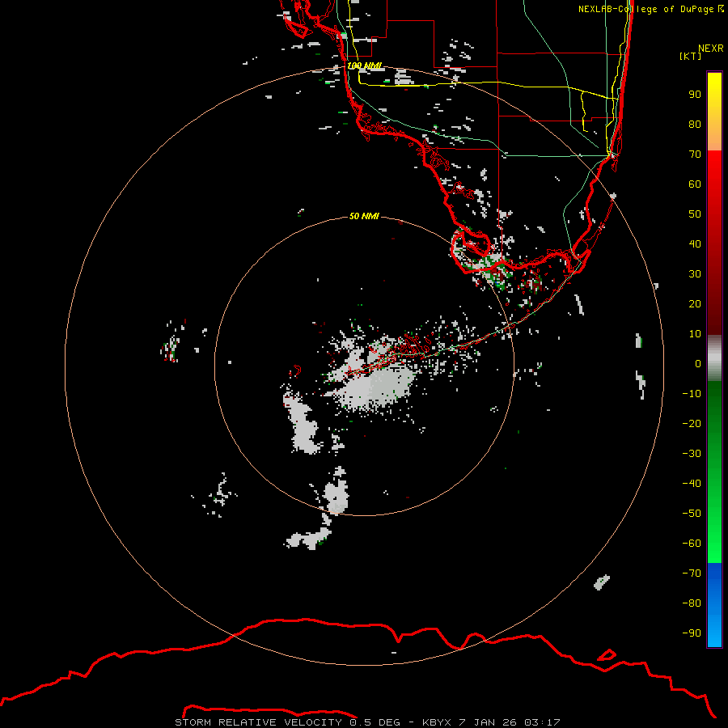Image resolution: width=728 pixels, height=728 pixels.
Task: Click the -30 value on the velocity scale
Action: [x=692, y=454]
